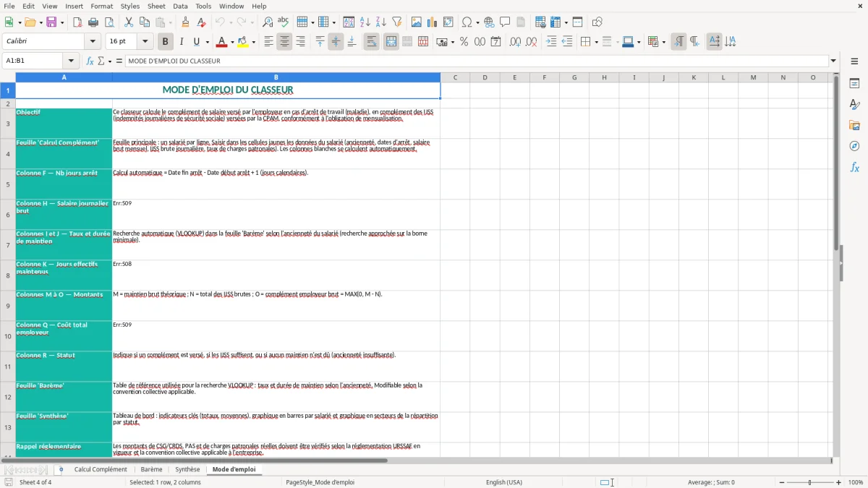Image resolution: width=868 pixels, height=488 pixels.
Task: Open the sidebar settings menu
Action: pos(854,61)
